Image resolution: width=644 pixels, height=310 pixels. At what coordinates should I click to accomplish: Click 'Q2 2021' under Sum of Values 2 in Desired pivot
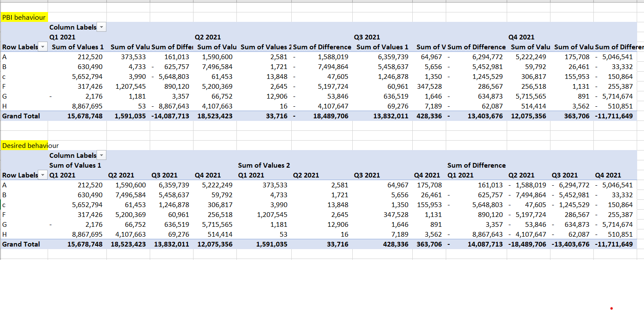[x=306, y=175]
